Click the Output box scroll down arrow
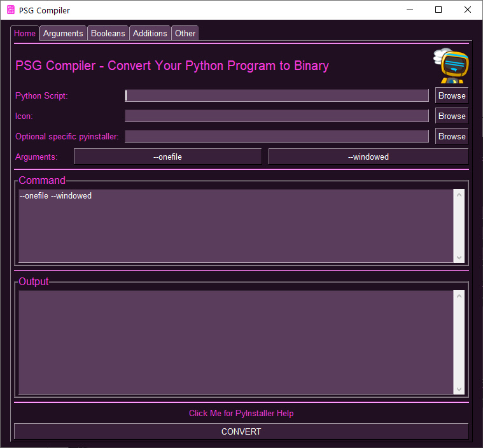This screenshot has width=483, height=448. tap(459, 389)
